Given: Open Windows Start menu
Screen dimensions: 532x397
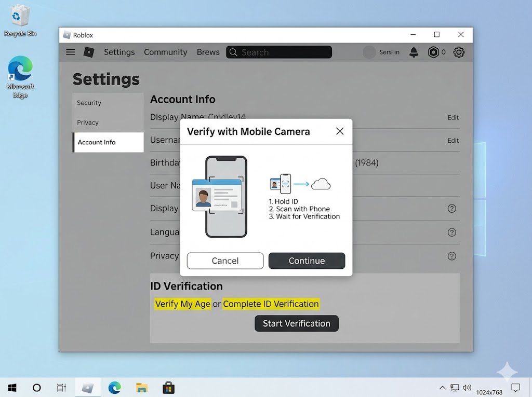Looking at the screenshot, I should (x=12, y=388).
